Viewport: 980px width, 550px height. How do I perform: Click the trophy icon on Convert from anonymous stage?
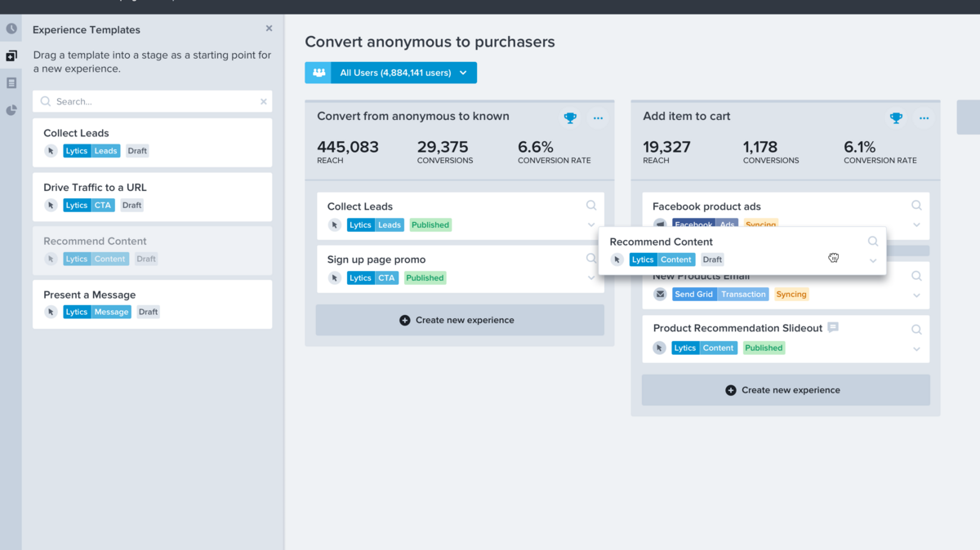[x=570, y=118]
